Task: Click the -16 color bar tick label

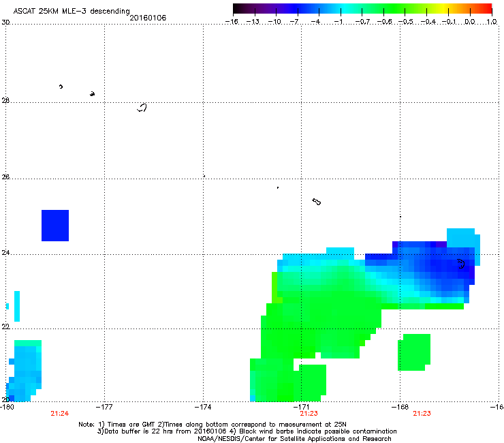Action: pyautogui.click(x=232, y=22)
